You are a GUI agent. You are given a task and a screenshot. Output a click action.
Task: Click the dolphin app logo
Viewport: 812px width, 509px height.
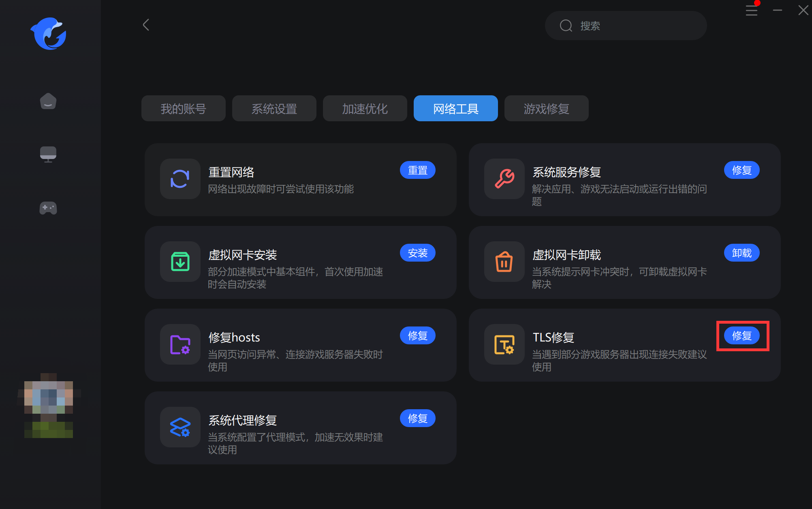pos(48,33)
